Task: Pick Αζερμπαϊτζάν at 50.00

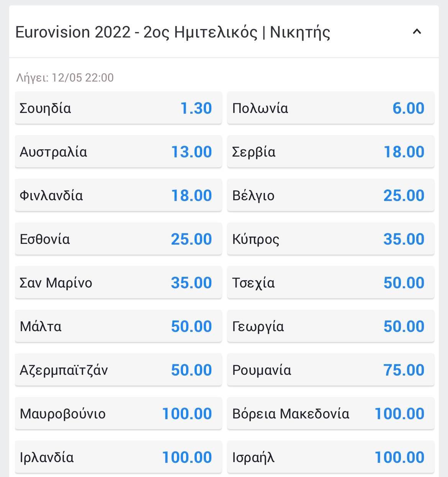Action: click(118, 370)
